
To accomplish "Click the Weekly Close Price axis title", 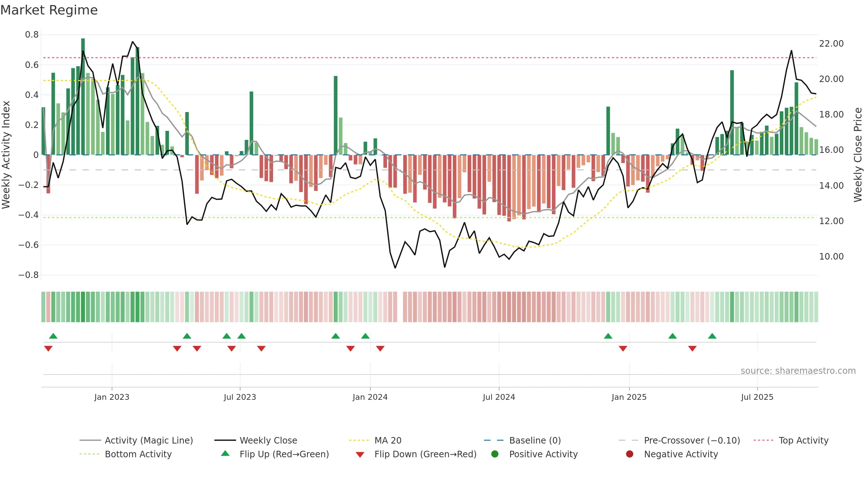I will [x=858, y=155].
